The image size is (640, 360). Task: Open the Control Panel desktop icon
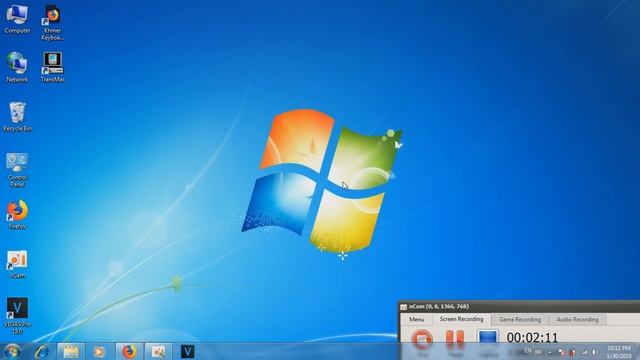17,170
